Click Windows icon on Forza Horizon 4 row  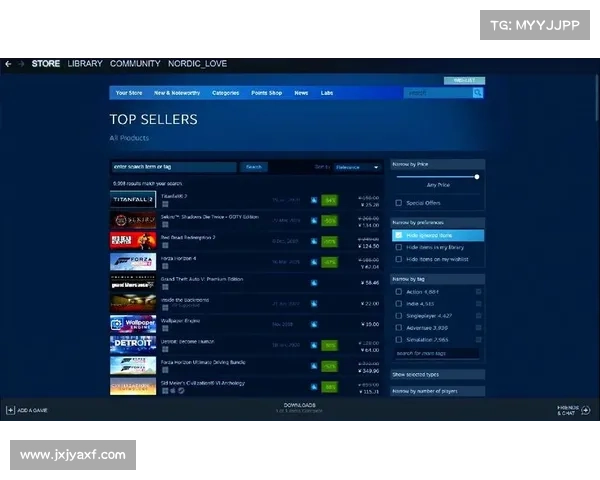click(165, 266)
